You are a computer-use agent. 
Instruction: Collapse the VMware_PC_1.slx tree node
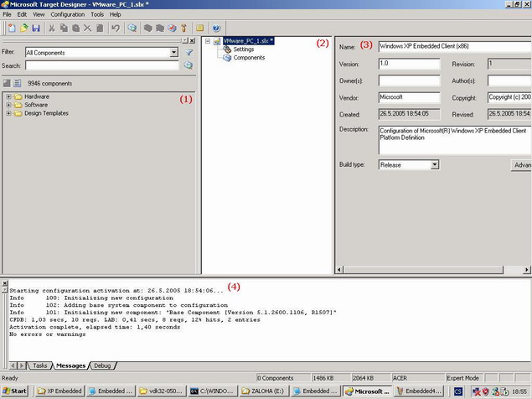click(x=208, y=41)
